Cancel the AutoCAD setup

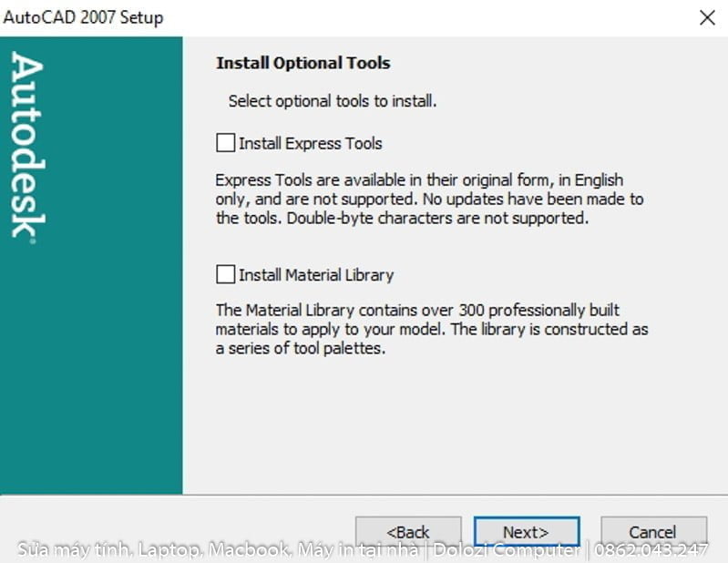pyautogui.click(x=651, y=531)
